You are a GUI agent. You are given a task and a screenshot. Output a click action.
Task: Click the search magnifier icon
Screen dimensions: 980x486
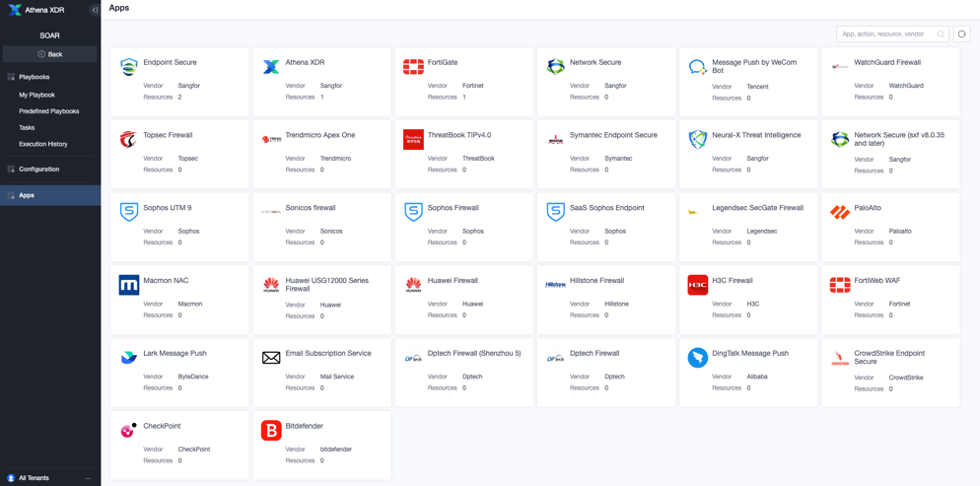click(x=940, y=35)
